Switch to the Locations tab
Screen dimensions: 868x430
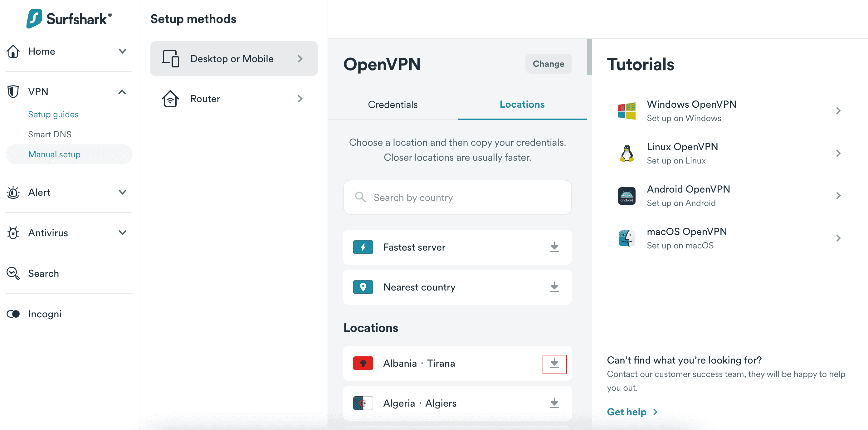click(x=522, y=105)
